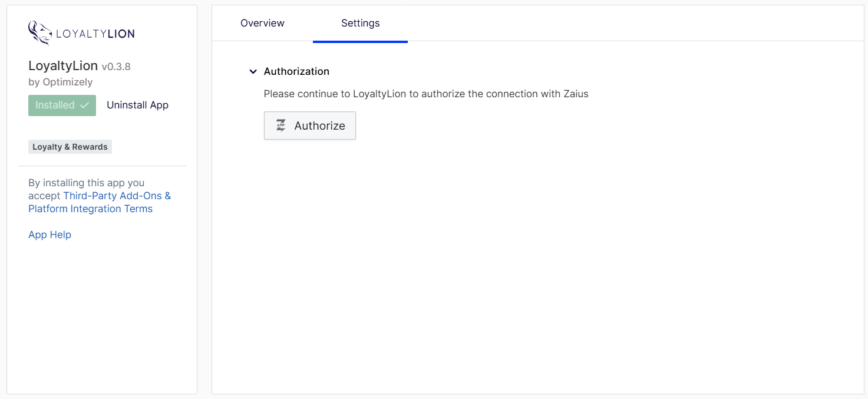The width and height of the screenshot is (868, 399).
Task: Click the word Zaius in the authorization message
Action: point(575,94)
